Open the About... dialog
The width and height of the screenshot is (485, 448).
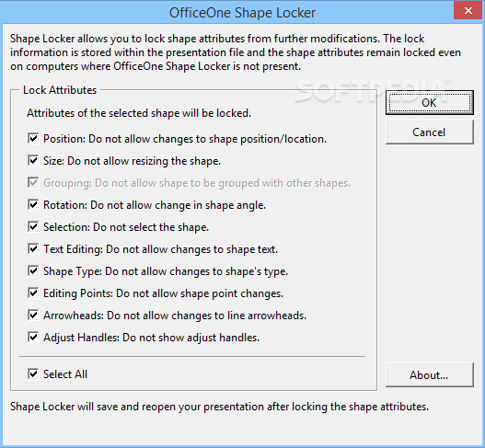[x=430, y=375]
